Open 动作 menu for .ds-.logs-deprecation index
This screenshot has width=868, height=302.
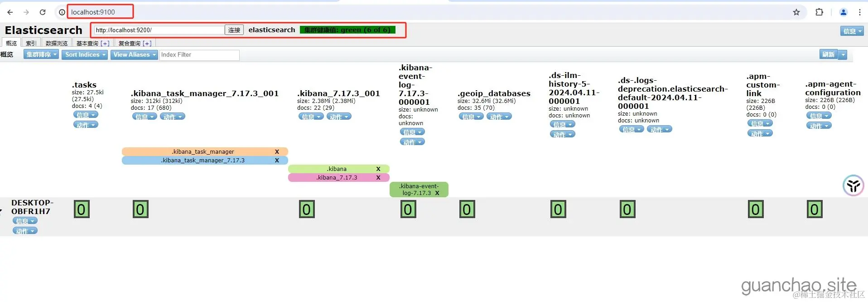tap(660, 129)
